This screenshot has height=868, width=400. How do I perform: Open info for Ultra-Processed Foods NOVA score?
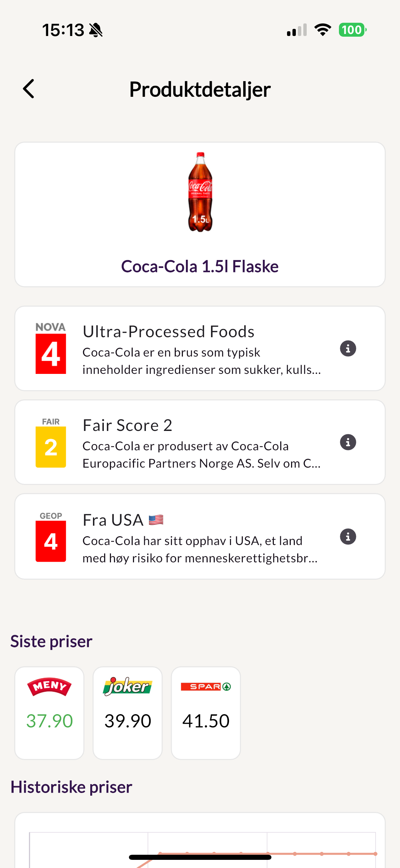point(348,348)
